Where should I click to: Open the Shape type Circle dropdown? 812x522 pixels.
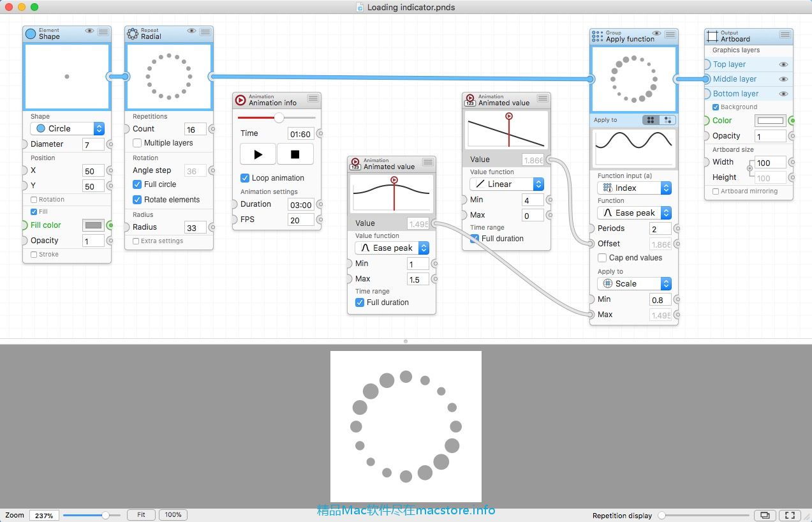click(x=67, y=128)
